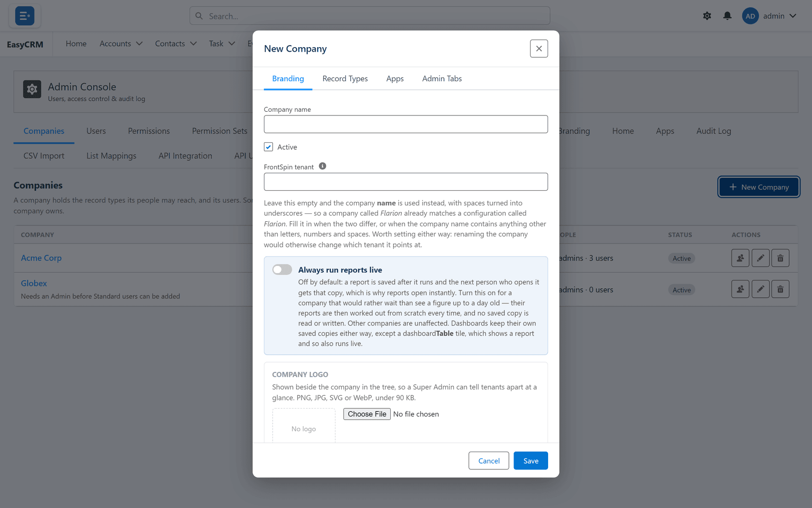Select the Branding tab in dialog

coord(288,79)
